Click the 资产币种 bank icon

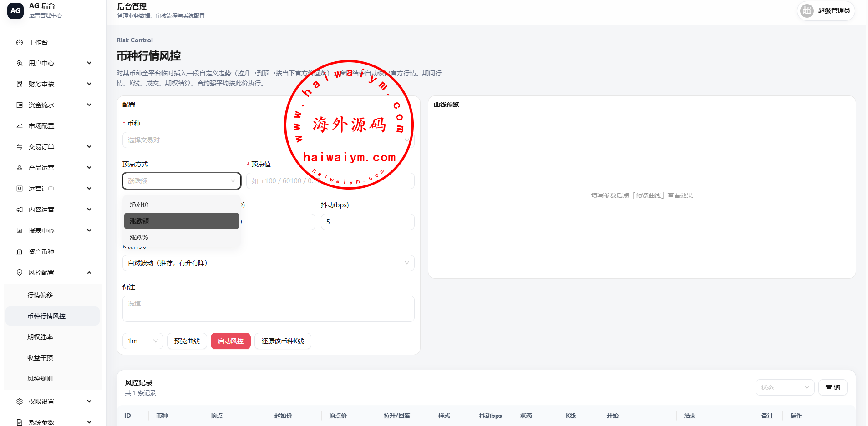(20, 251)
